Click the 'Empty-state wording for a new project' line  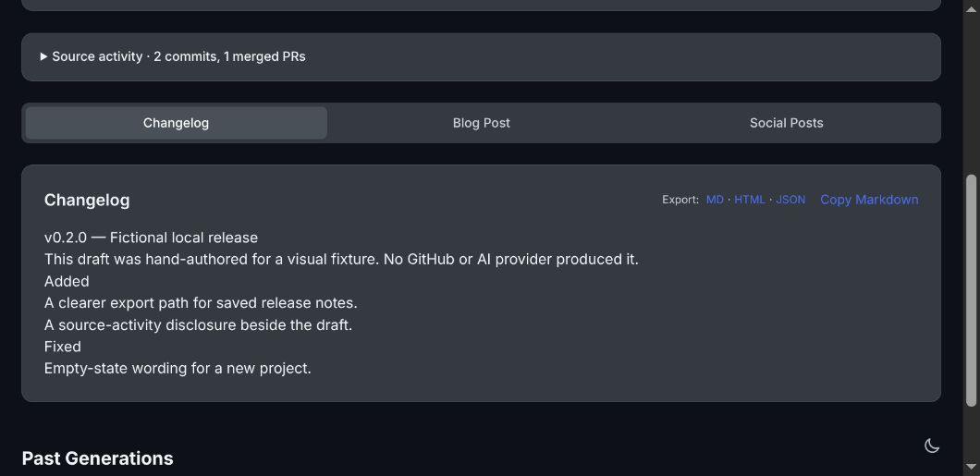(178, 369)
